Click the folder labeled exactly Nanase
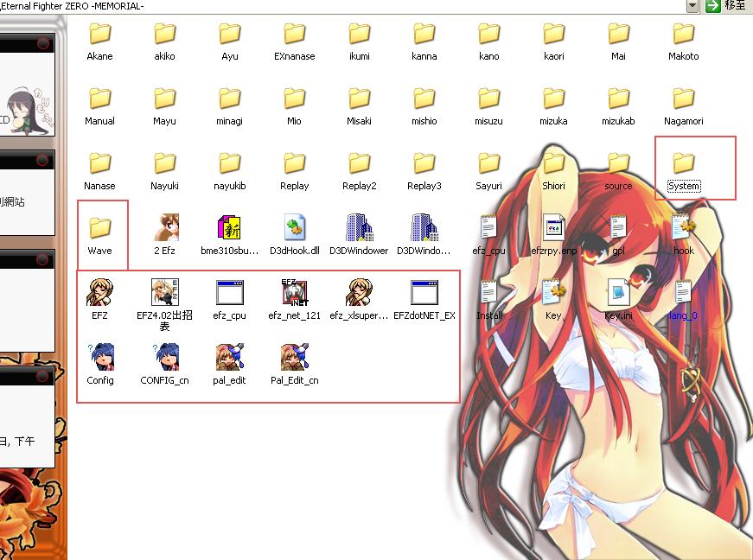This screenshot has height=560, width=753. pyautogui.click(x=100, y=163)
